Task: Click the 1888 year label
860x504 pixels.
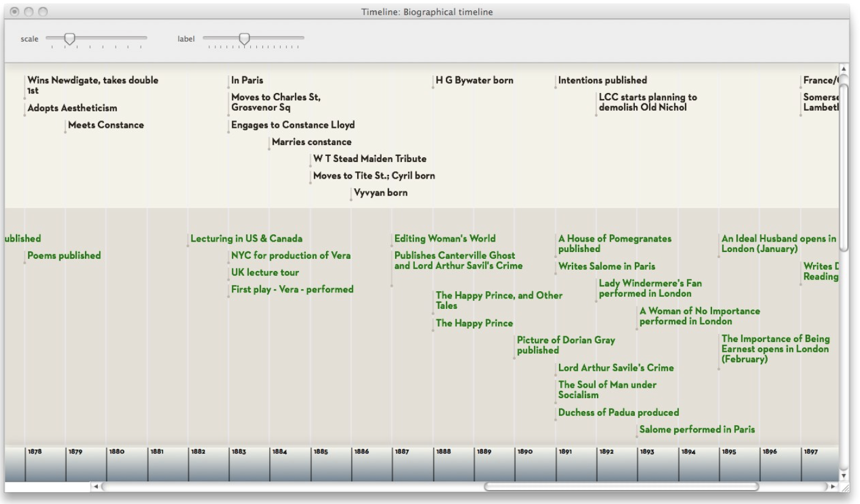Action: 443,452
